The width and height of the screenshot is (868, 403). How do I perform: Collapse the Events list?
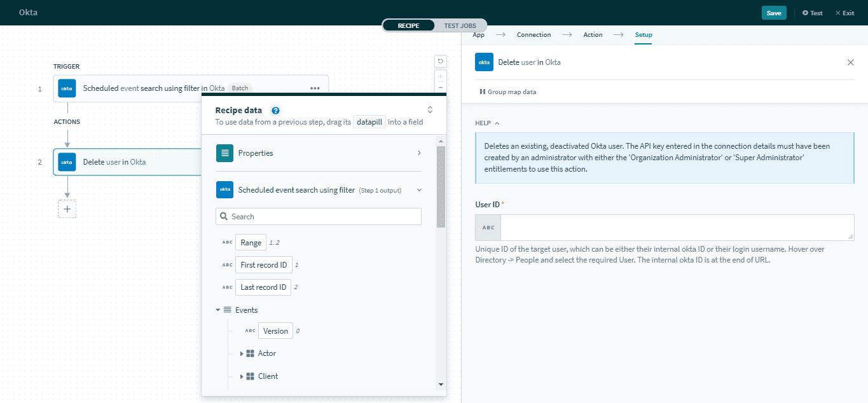pos(219,310)
